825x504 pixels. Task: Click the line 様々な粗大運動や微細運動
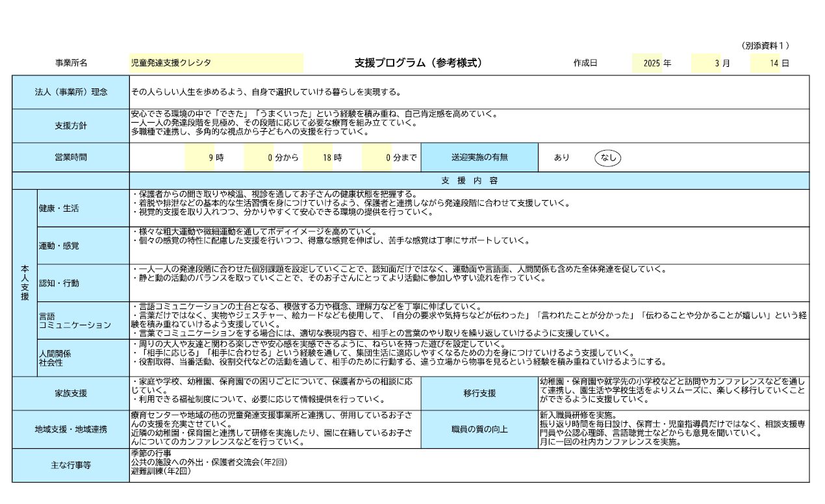tap(254, 232)
